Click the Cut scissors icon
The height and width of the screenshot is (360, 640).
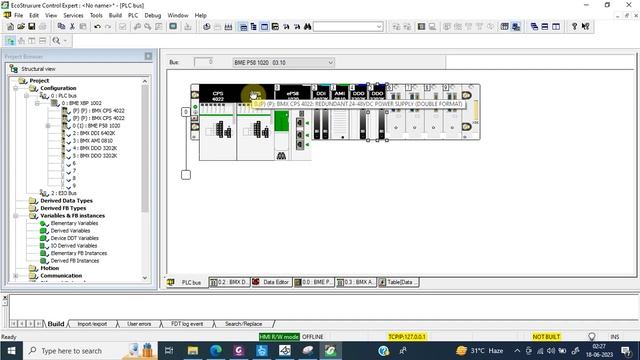tap(72, 27)
